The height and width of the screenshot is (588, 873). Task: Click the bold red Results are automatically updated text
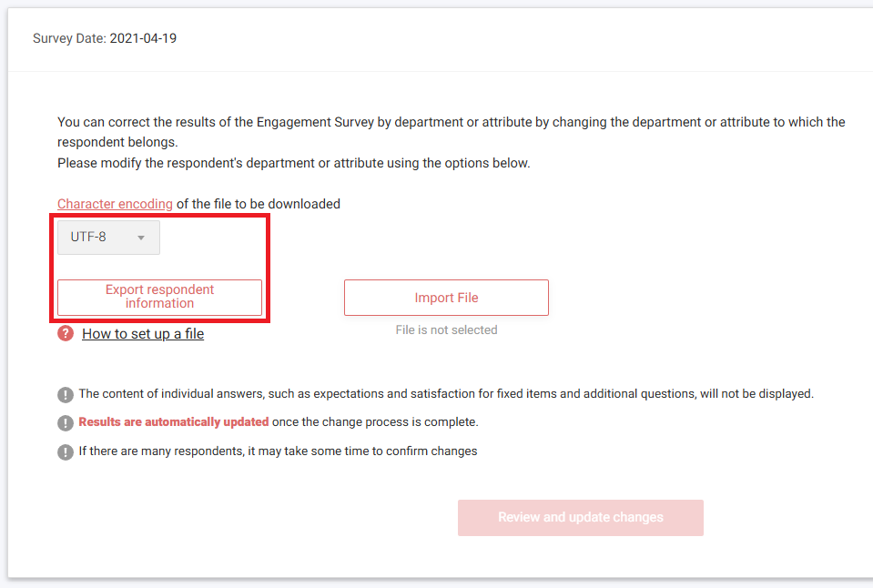(x=173, y=422)
